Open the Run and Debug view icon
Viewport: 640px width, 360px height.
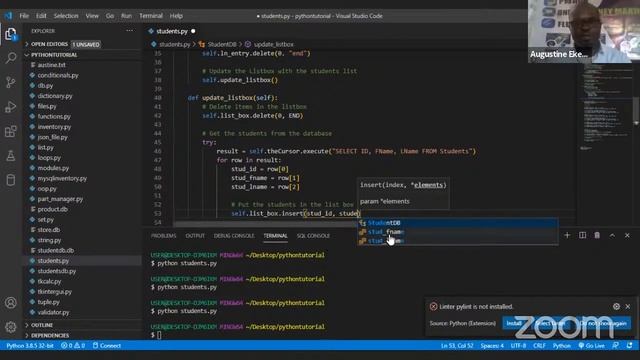point(11,107)
